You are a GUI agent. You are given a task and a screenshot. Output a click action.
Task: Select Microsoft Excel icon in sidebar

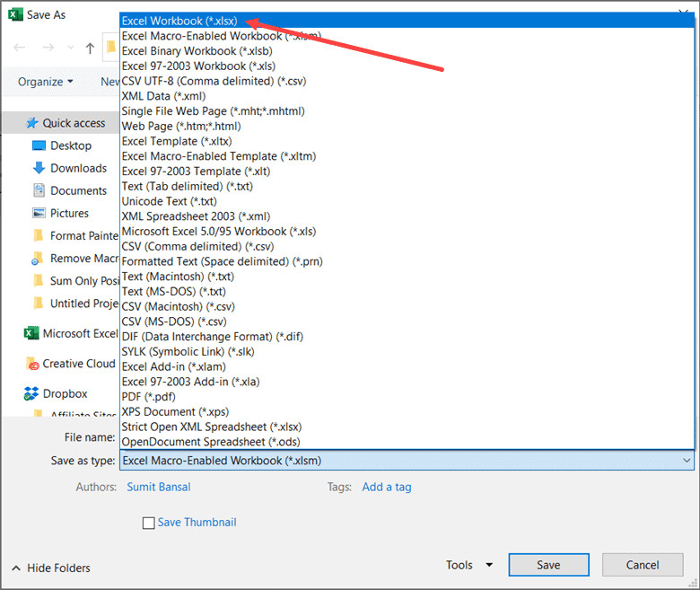31,333
